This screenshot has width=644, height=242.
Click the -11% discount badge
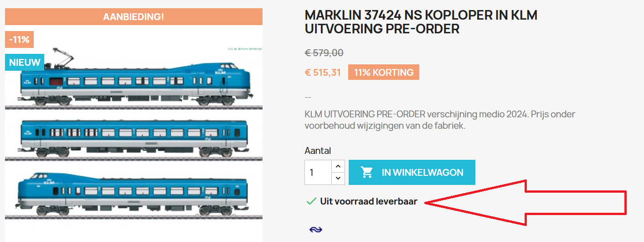pyautogui.click(x=19, y=39)
